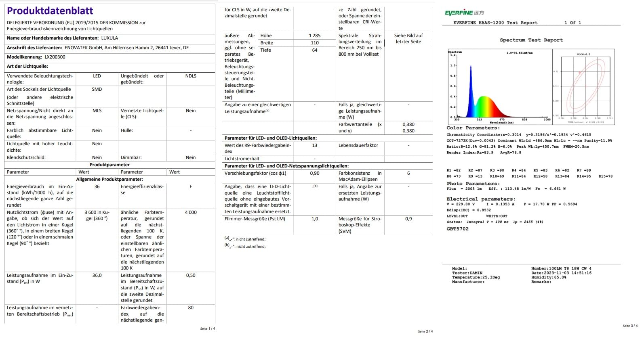Screen dimensions: 644x339
Task: Click the SDCM chromaticity ellipse diagram
Action: 584,87
